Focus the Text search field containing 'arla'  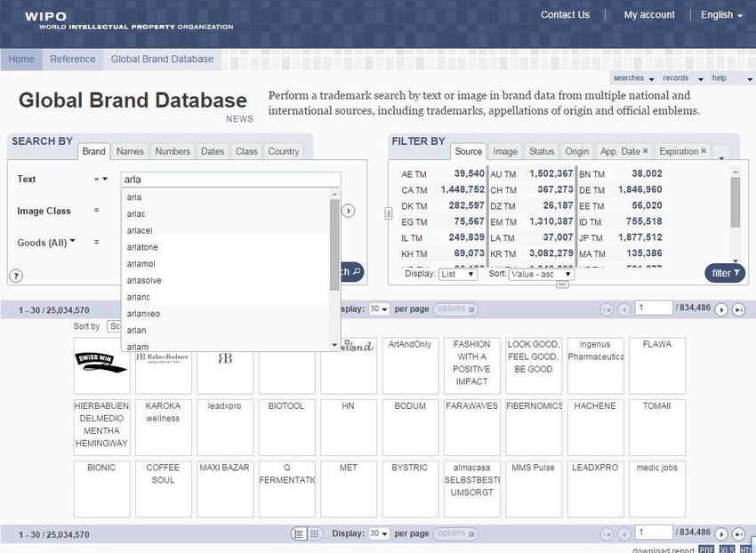point(230,180)
